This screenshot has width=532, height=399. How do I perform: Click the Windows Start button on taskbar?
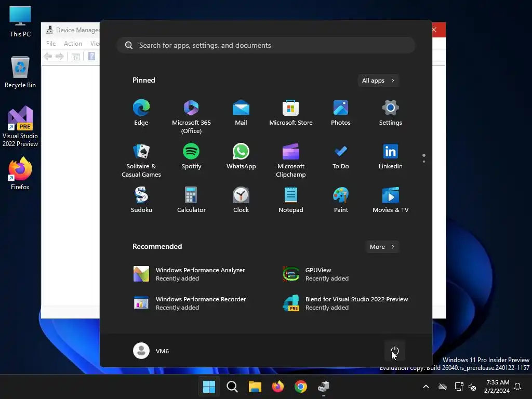click(x=209, y=387)
